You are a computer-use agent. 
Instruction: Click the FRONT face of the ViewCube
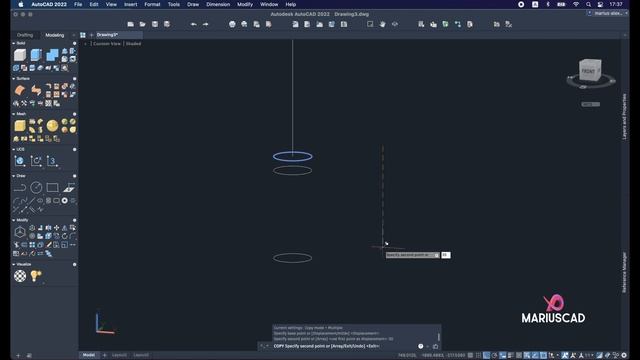click(x=588, y=71)
